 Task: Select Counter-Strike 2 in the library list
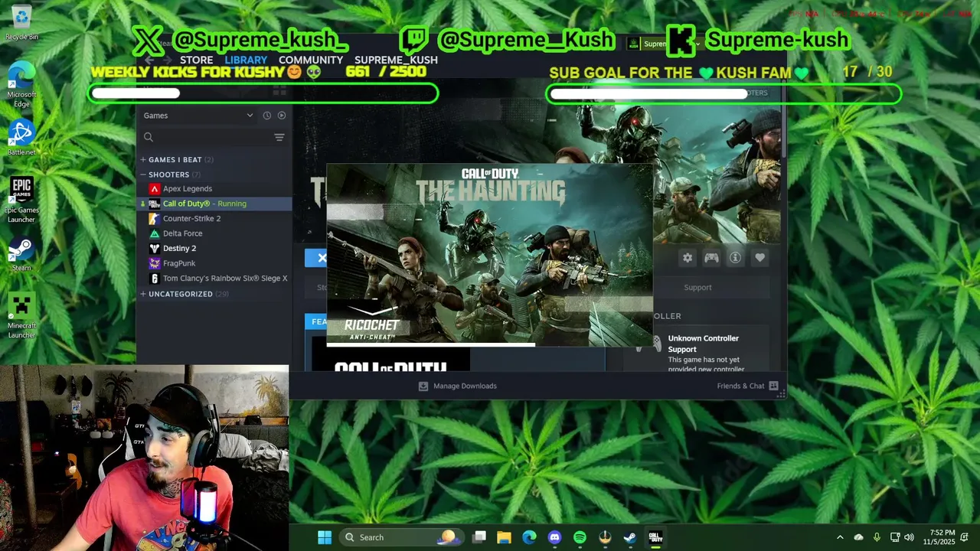point(214,219)
